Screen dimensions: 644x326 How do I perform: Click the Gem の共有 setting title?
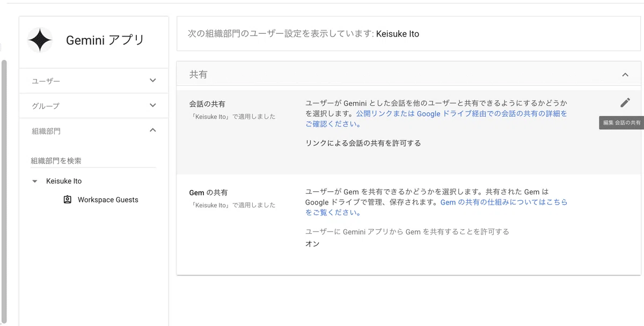(x=208, y=192)
